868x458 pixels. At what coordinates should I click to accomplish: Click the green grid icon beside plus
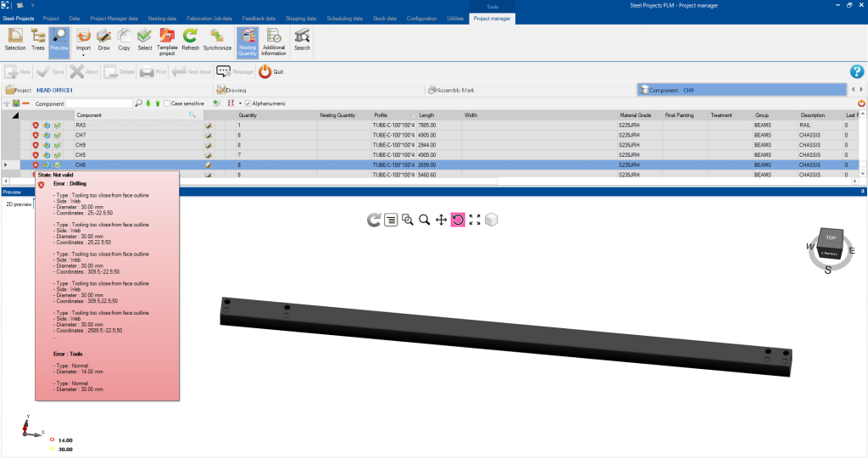point(16,103)
